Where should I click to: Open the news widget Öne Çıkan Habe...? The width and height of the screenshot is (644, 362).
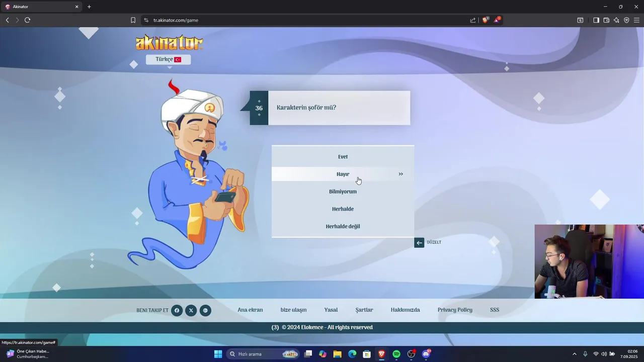[x=28, y=354]
